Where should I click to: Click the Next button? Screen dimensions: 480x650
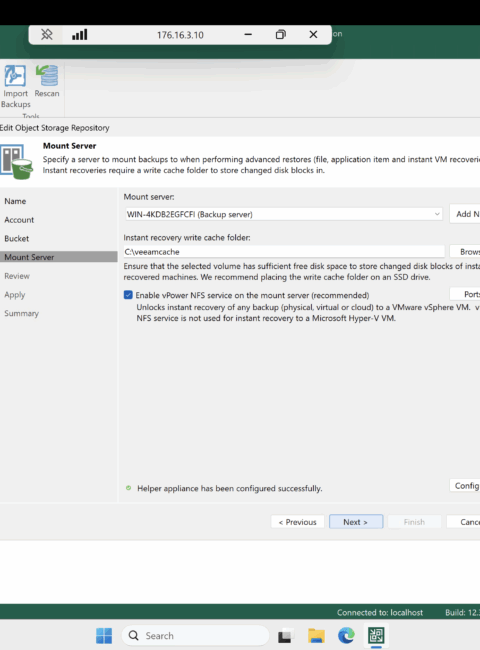point(356,522)
